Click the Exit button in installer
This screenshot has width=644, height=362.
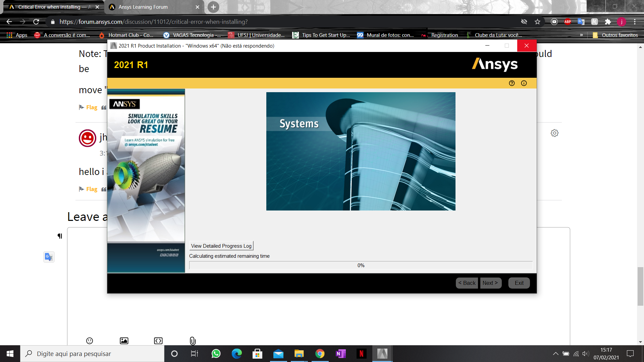[519, 283]
